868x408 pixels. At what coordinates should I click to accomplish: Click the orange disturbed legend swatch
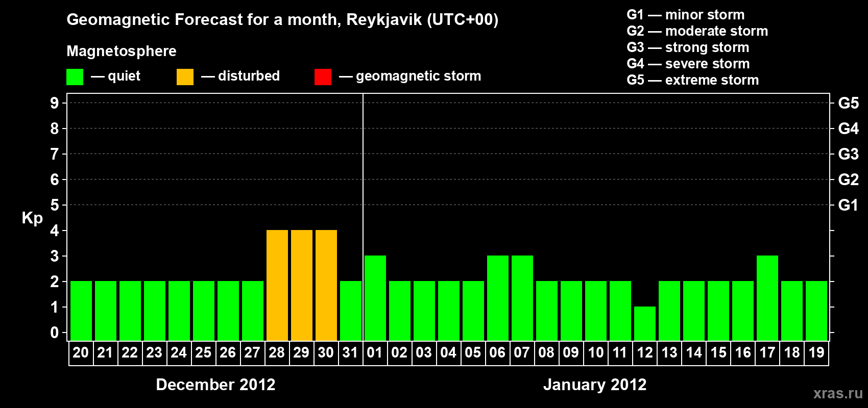click(185, 77)
